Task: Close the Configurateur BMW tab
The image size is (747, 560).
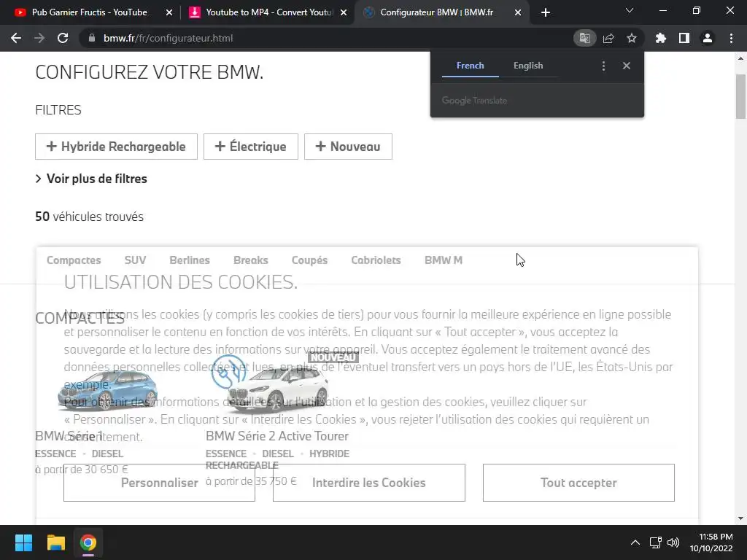Action: [x=518, y=13]
